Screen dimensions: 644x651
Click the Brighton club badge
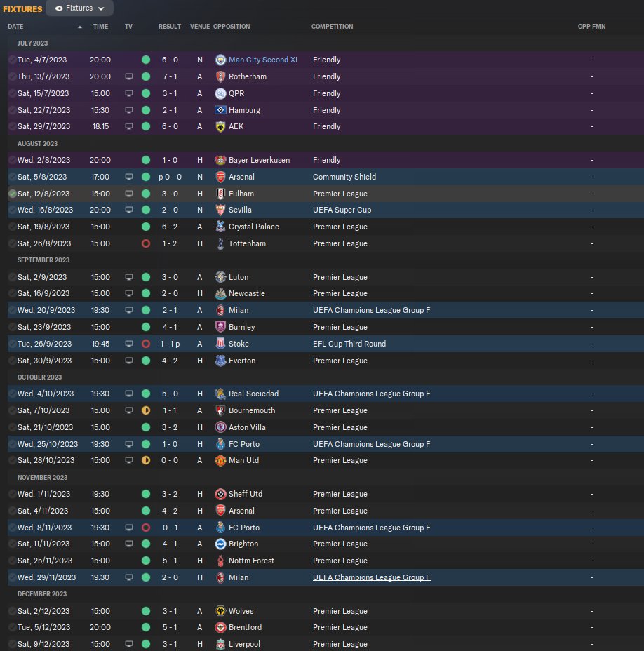click(220, 544)
